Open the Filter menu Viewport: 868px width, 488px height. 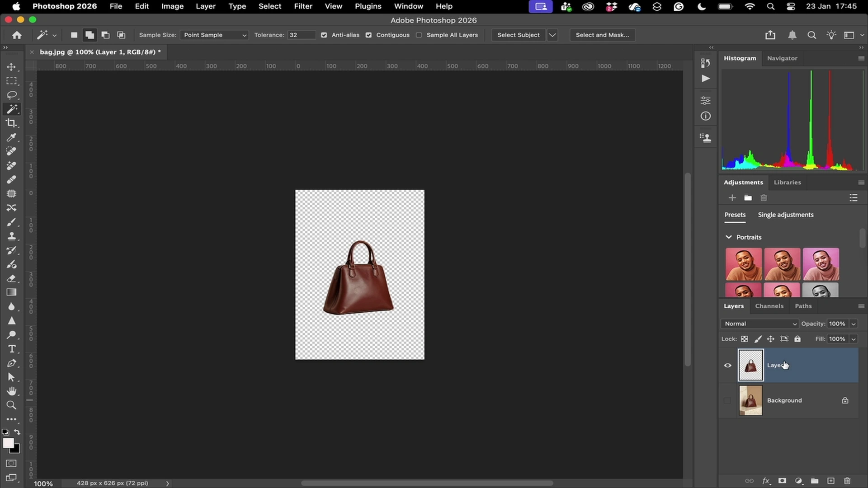(x=302, y=6)
